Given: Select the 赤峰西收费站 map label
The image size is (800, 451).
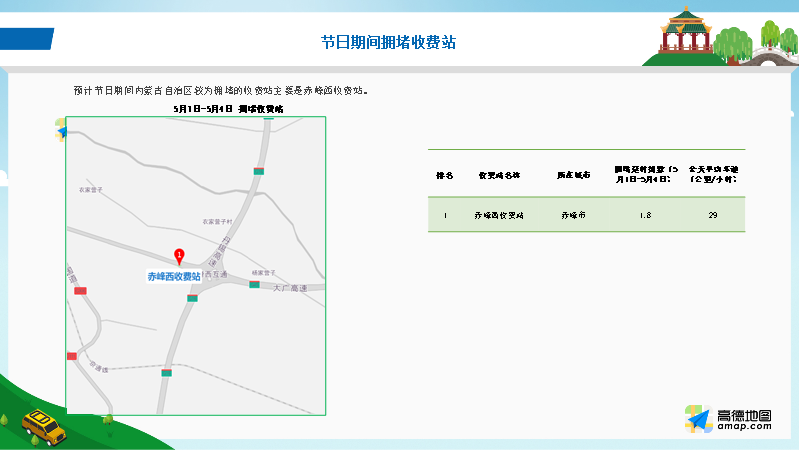Looking at the screenshot, I should (x=174, y=276).
